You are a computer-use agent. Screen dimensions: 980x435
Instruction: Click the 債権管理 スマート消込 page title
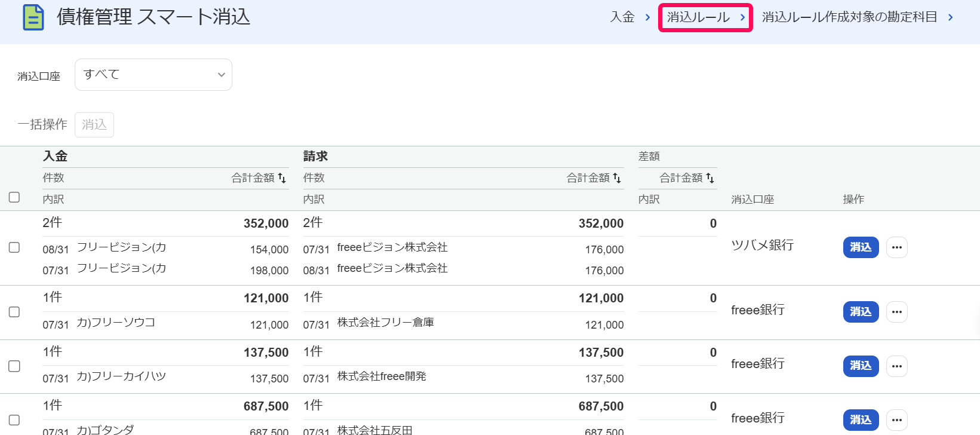click(153, 17)
